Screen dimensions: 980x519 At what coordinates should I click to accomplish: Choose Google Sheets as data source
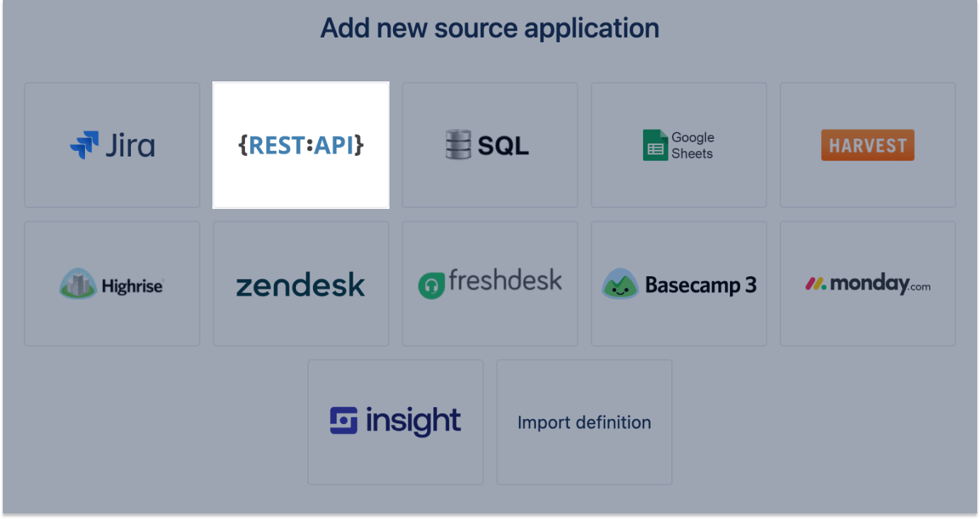click(678, 144)
